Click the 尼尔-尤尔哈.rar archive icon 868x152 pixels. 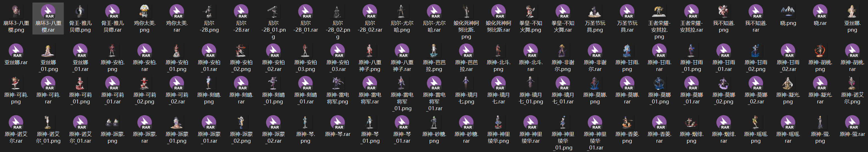click(434, 12)
